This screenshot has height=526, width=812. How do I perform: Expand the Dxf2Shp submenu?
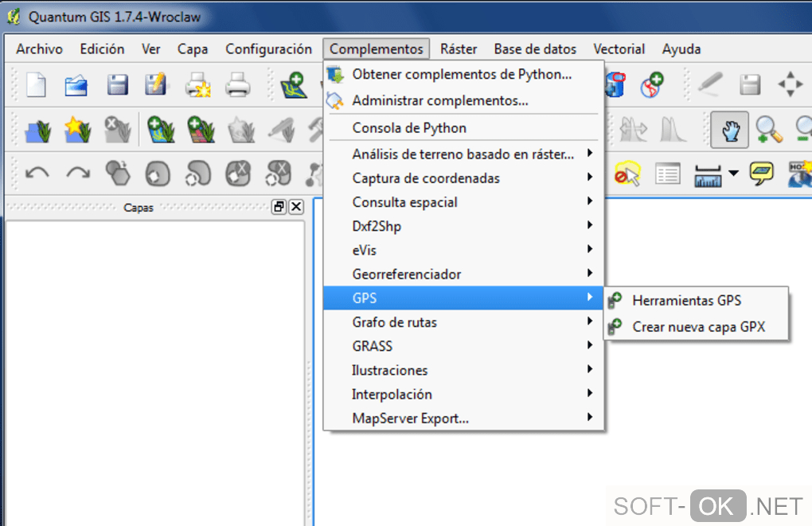(x=463, y=226)
